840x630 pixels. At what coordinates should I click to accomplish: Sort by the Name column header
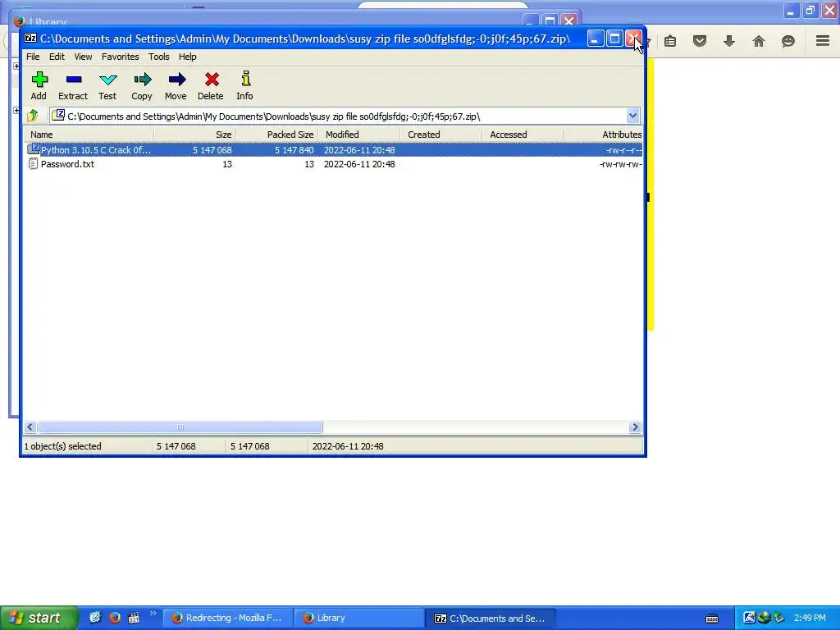pyautogui.click(x=89, y=135)
